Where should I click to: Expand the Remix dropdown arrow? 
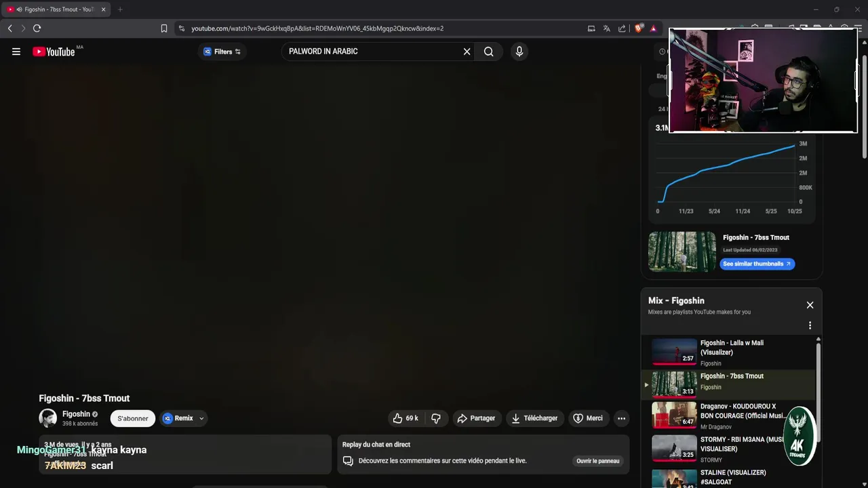[x=201, y=419]
